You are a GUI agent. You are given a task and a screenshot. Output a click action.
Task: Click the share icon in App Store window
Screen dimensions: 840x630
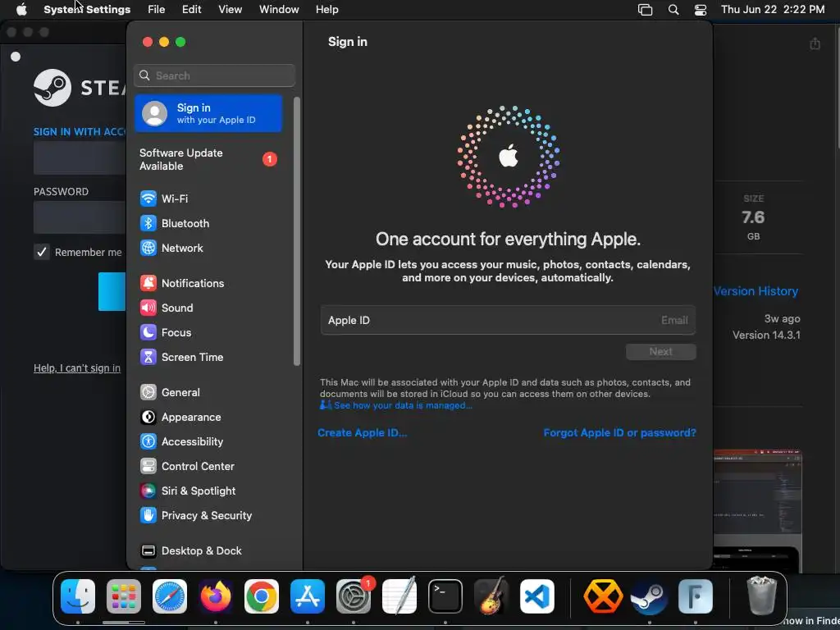point(815,43)
